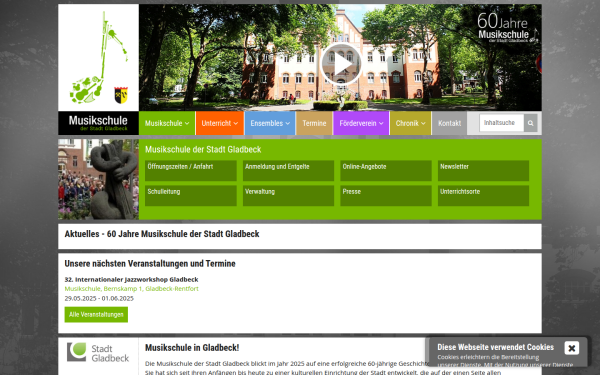600x375 pixels.
Task: Click the Musikschule der Stadt Gladbeck title block
Action: [98, 123]
